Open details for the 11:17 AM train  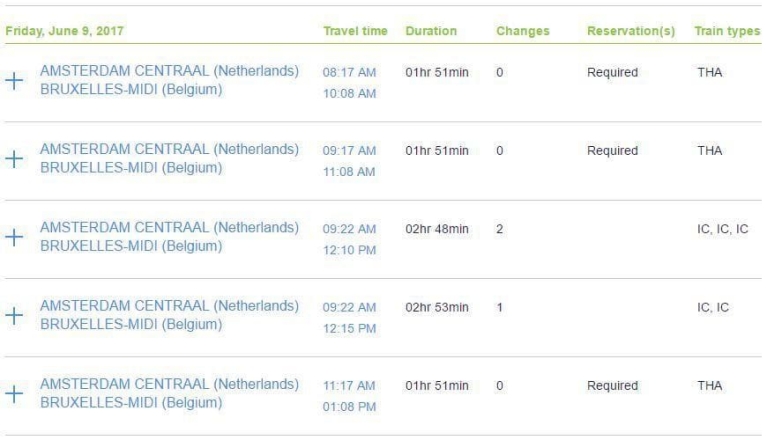point(15,394)
